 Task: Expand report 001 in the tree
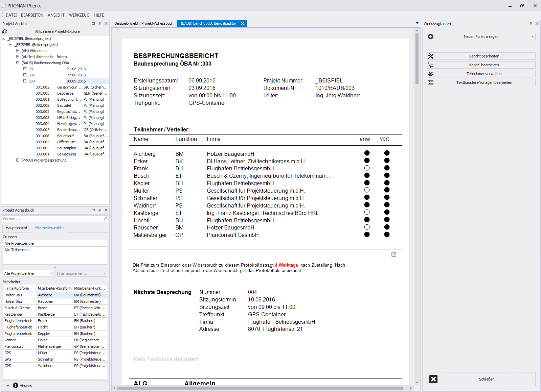tap(25, 69)
